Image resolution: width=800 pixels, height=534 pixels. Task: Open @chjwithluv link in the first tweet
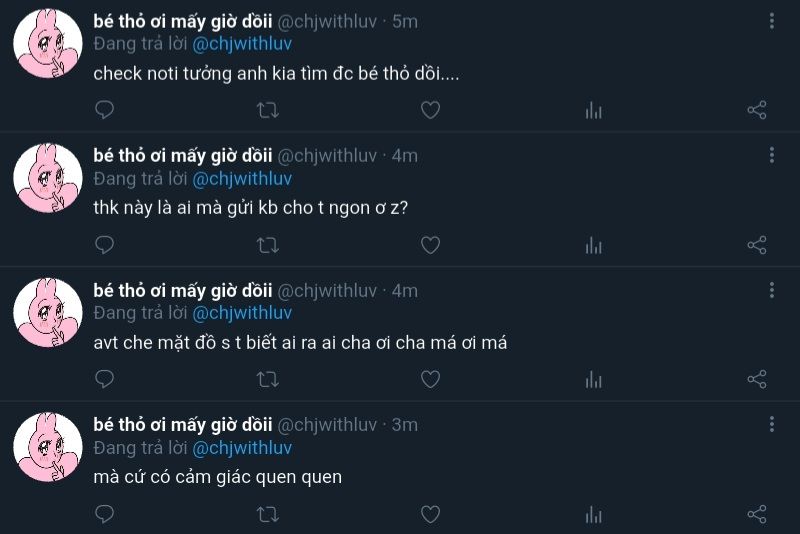pos(242,44)
